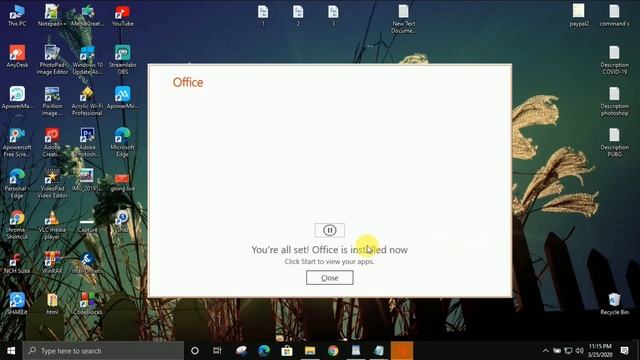Select Acrylic Wi-Fi Professional shortcut

pyautogui.click(x=87, y=101)
